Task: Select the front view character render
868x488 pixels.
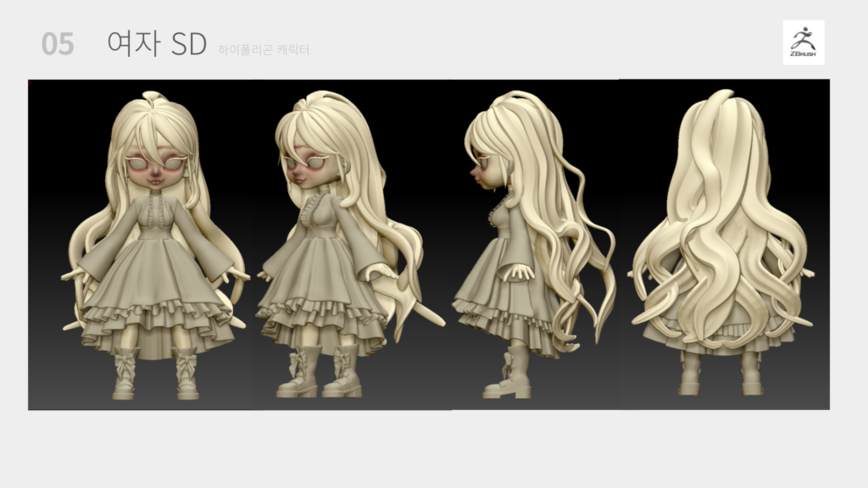Action: tap(155, 246)
